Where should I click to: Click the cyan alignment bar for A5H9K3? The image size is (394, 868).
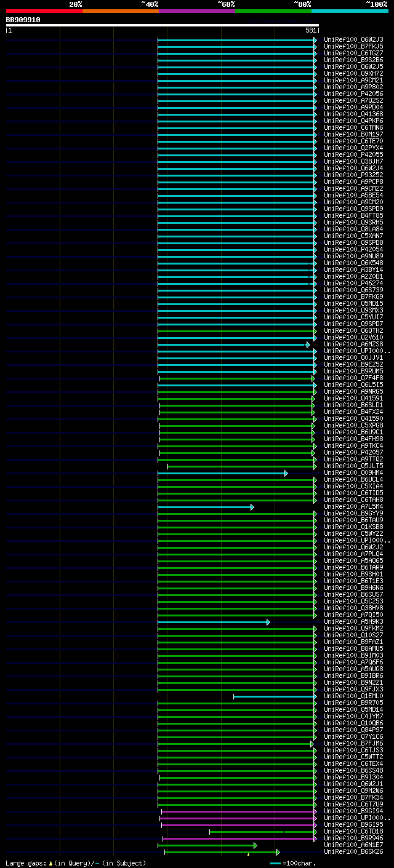(214, 622)
